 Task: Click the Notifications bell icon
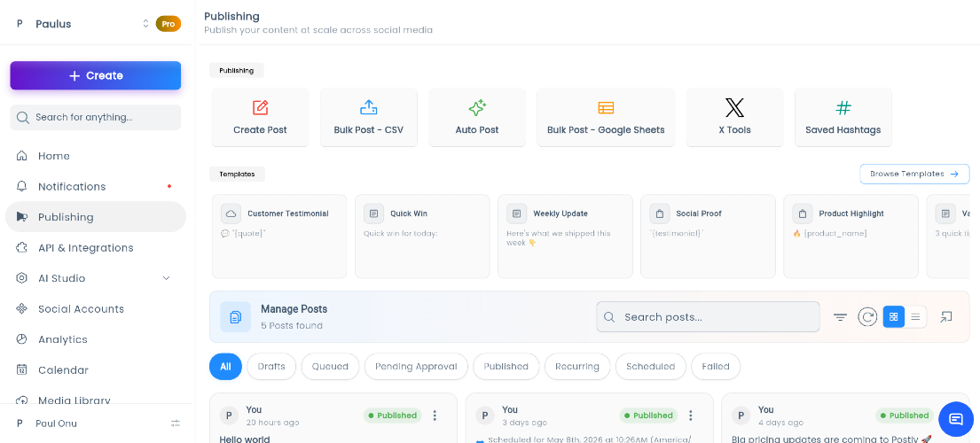click(x=22, y=187)
